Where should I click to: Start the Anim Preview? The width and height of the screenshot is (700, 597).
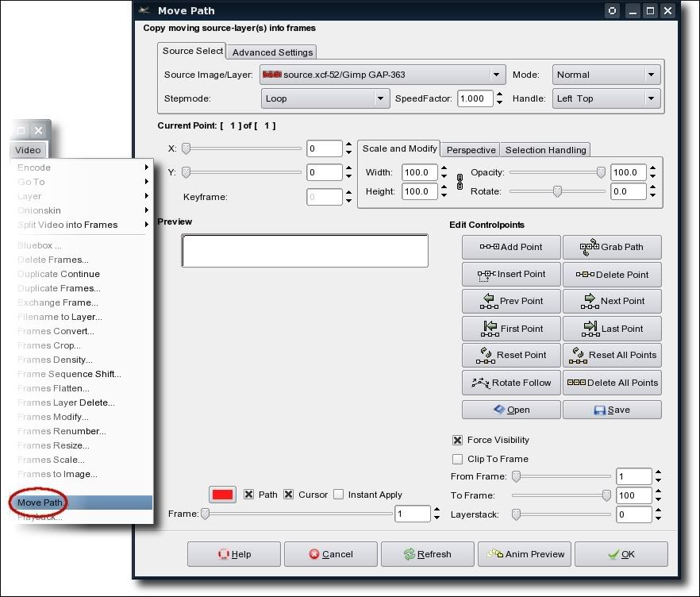[525, 554]
